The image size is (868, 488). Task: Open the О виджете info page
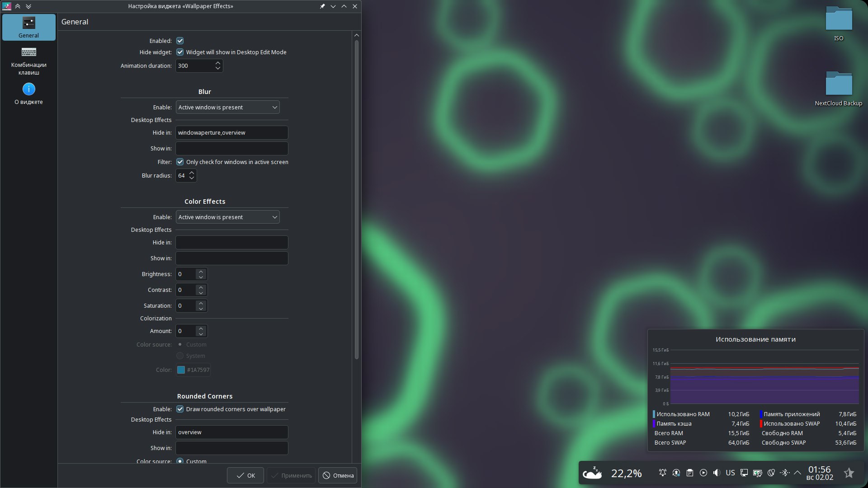tap(28, 94)
